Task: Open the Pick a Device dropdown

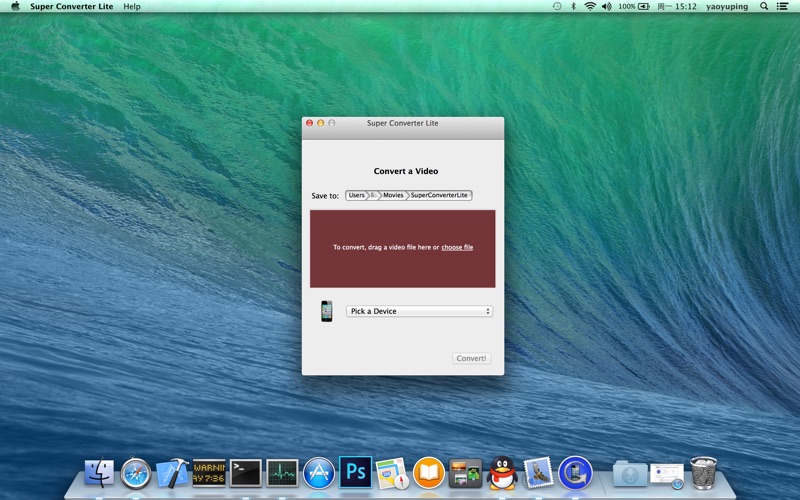Action: point(419,311)
